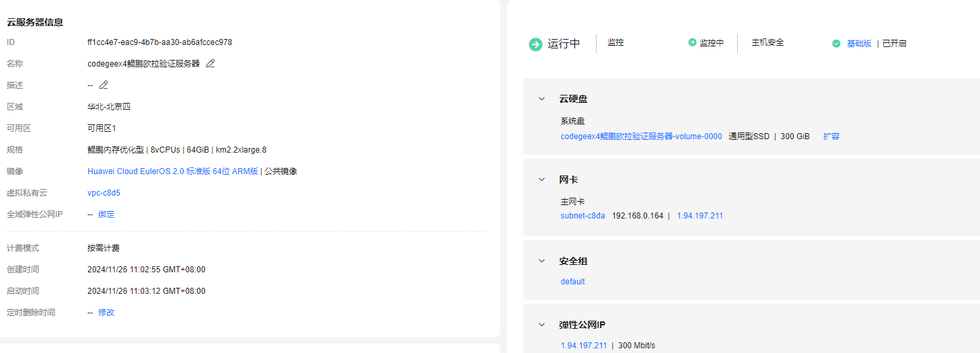Image resolution: width=980 pixels, height=353 pixels.
Task: Click 扩容 to expand the disk
Action: [x=831, y=136]
